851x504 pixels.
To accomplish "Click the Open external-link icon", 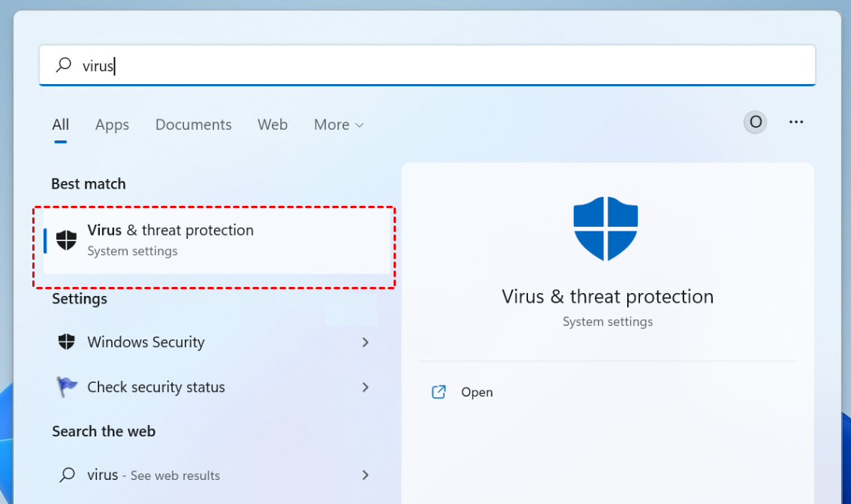I will (439, 392).
